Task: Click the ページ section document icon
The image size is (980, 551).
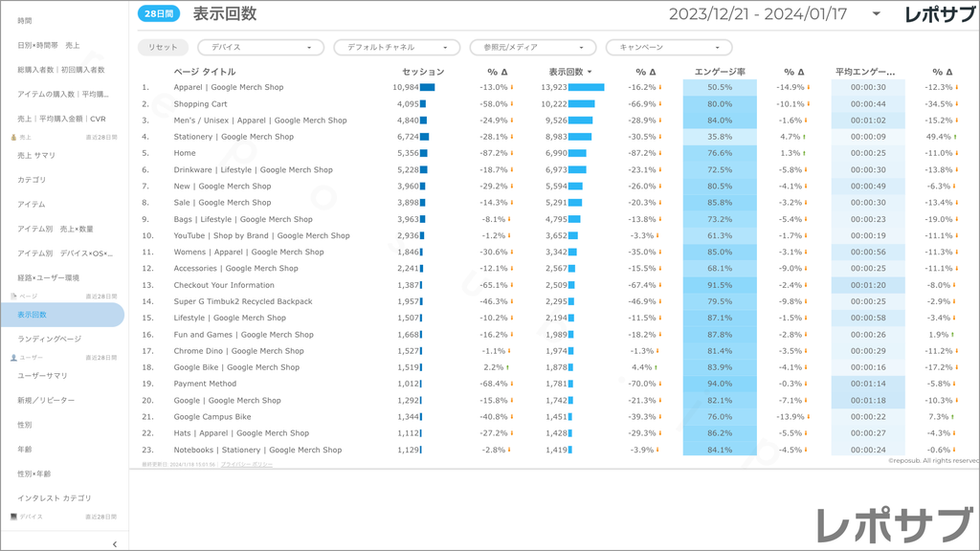Action: 12,297
